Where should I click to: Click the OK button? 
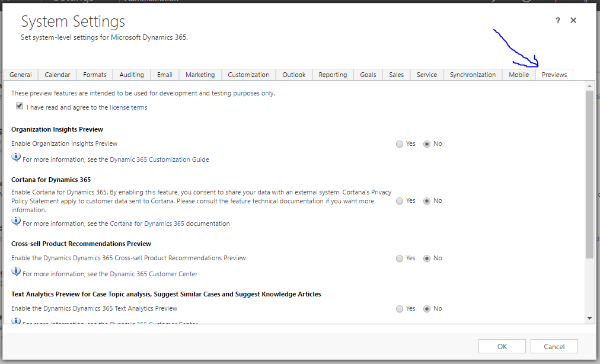[x=502, y=346]
